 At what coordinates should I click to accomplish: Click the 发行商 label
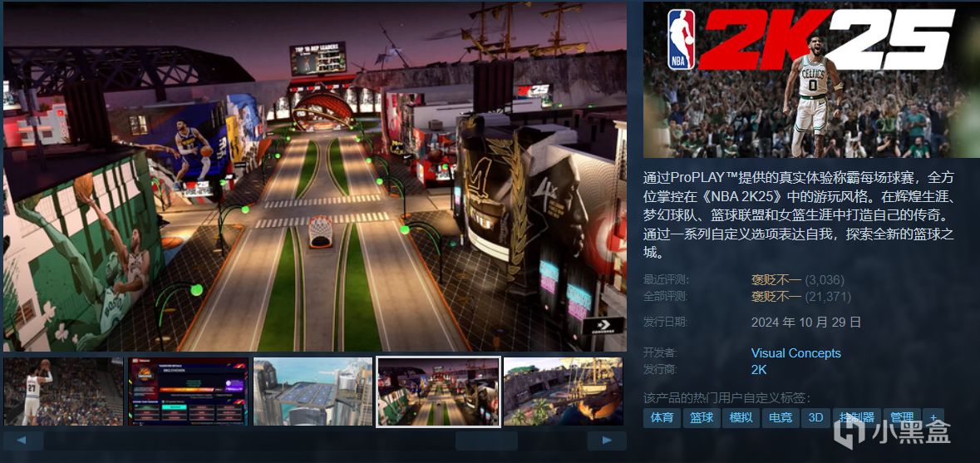pos(661,370)
